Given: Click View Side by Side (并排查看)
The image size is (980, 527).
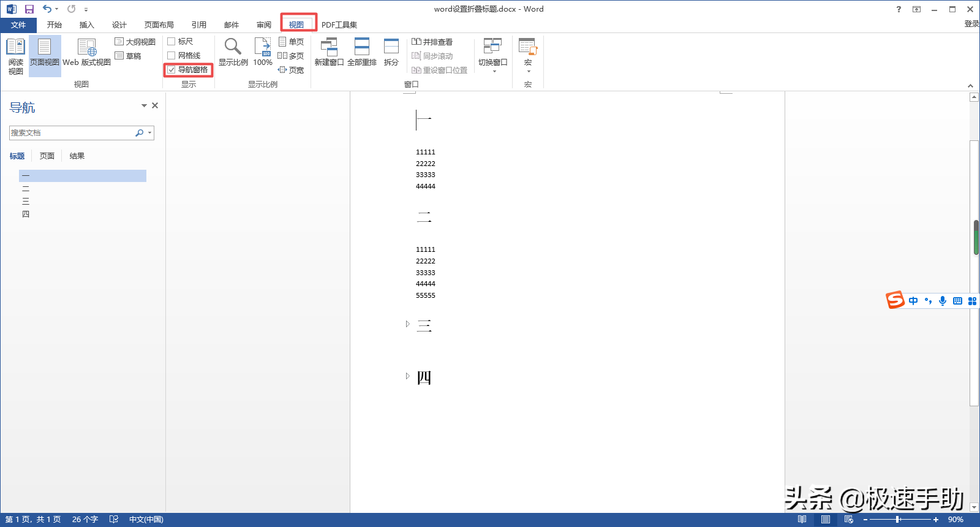Looking at the screenshot, I should tap(432, 42).
